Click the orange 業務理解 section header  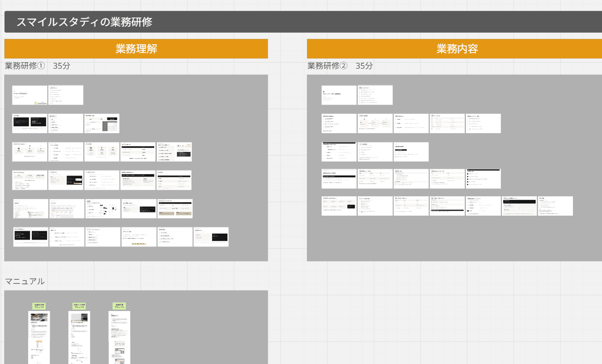click(136, 49)
